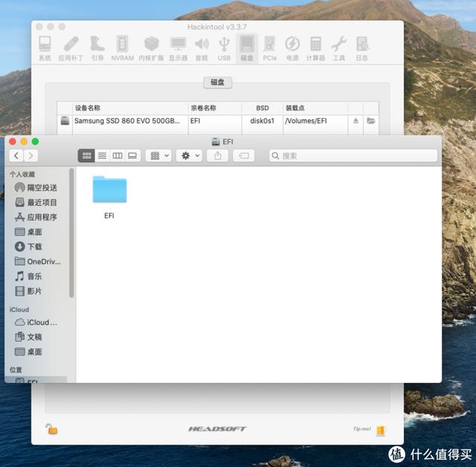The image size is (476, 467).
Task: Click the BSD column header
Action: coord(263,108)
